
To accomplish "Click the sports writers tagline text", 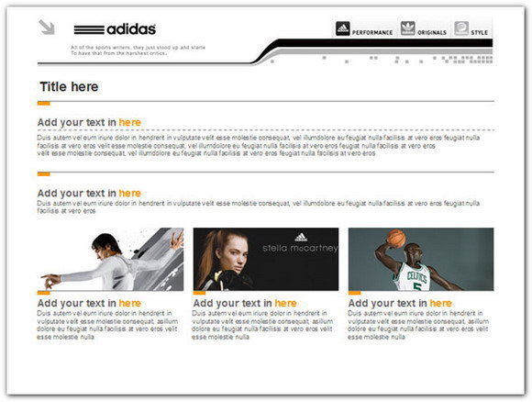I will click(x=138, y=50).
